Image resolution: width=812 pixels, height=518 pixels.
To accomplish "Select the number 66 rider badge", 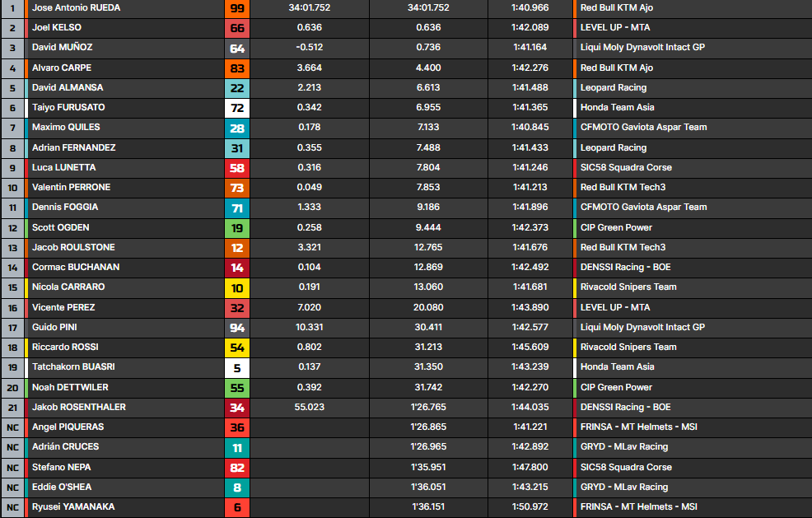I will tap(237, 28).
